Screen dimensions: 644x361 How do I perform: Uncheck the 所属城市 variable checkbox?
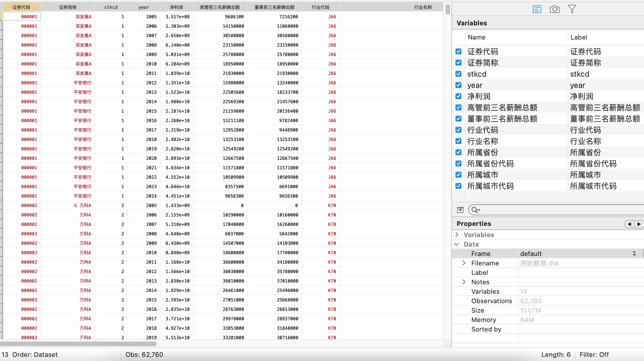(x=458, y=175)
